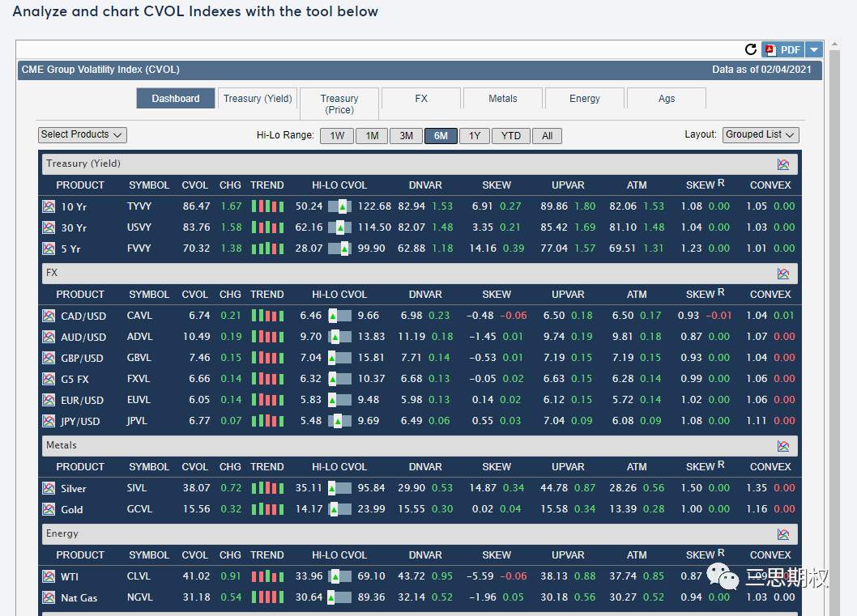
Task: Click chart icon for AUD/USD row
Action: pyautogui.click(x=49, y=337)
